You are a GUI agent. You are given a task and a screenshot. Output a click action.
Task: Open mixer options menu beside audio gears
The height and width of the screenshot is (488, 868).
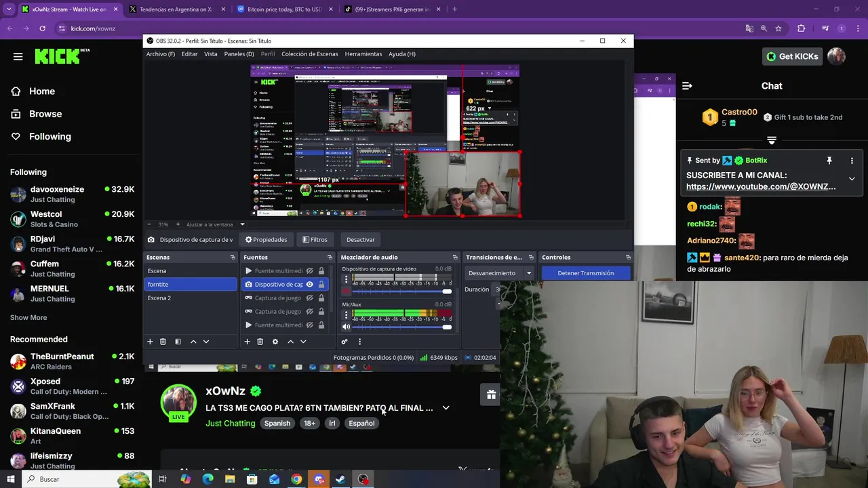359,342
